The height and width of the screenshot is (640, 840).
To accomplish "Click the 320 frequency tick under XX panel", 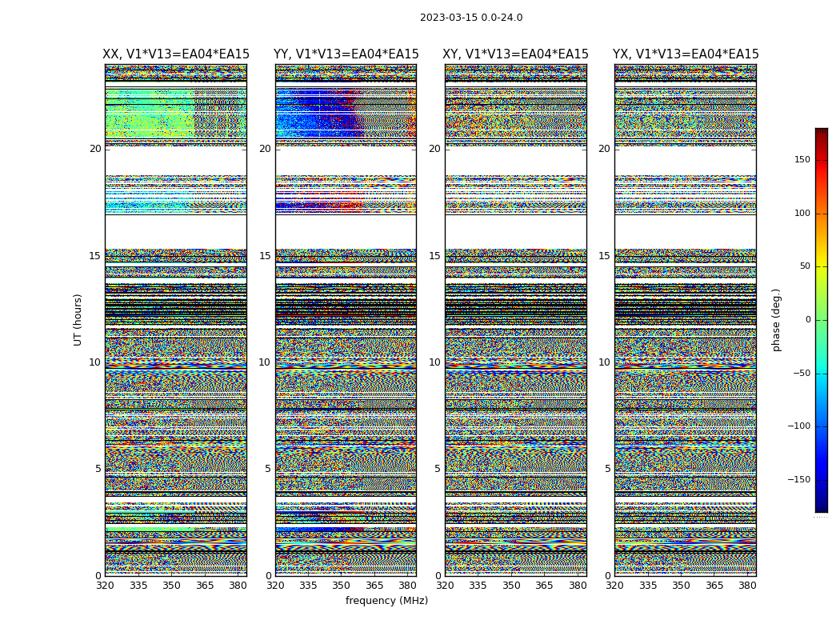I will tap(105, 586).
